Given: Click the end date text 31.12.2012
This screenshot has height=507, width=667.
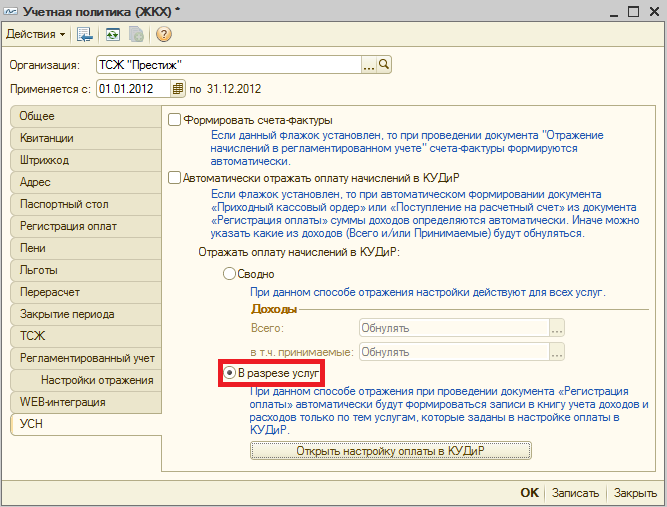Looking at the screenshot, I should pos(234,89).
